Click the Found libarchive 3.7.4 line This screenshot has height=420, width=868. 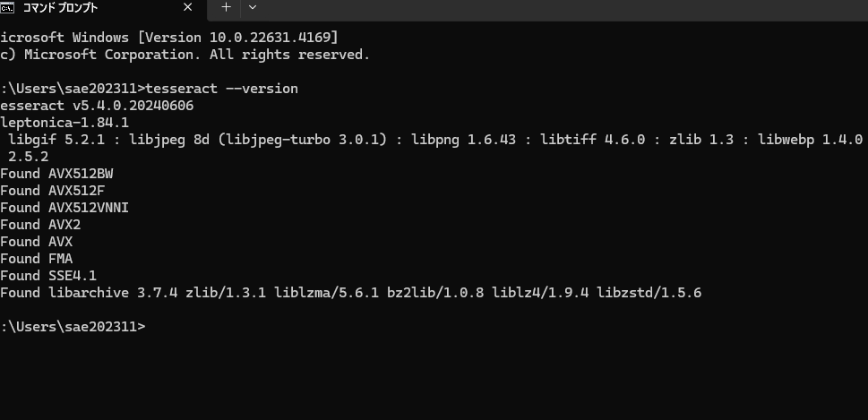pyautogui.click(x=351, y=293)
